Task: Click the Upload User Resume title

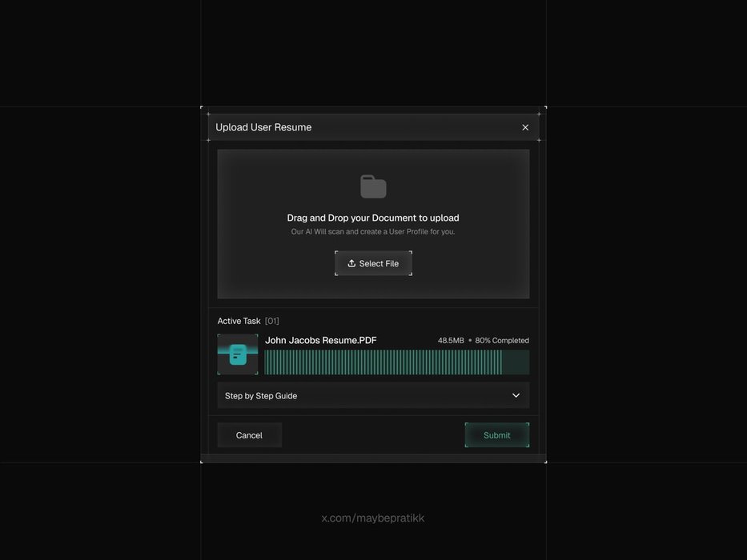Action: click(263, 127)
